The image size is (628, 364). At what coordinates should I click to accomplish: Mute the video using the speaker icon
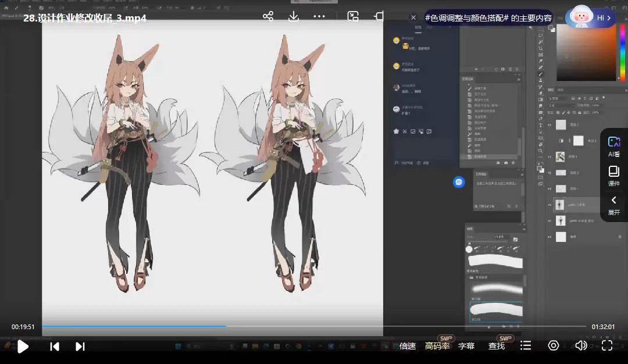(581, 345)
